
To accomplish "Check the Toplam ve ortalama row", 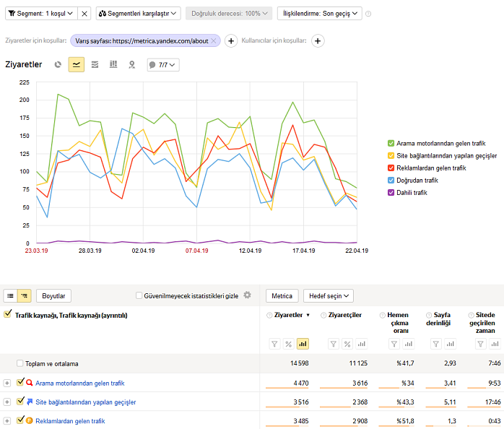I will pos(20,363).
